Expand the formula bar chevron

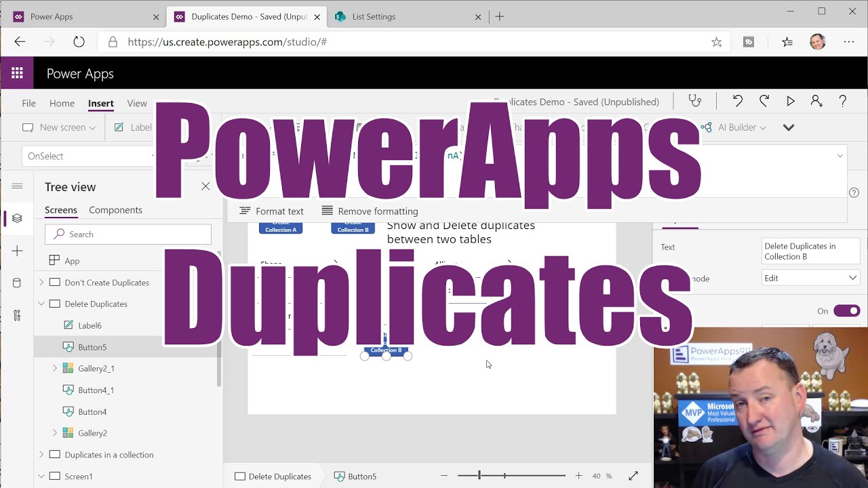(x=840, y=156)
